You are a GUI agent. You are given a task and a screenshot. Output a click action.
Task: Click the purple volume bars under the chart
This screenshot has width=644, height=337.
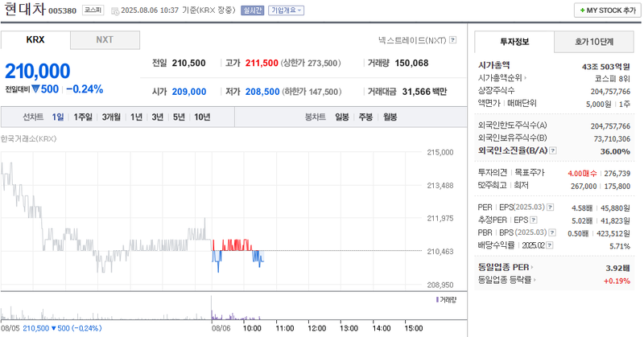(x=234, y=316)
